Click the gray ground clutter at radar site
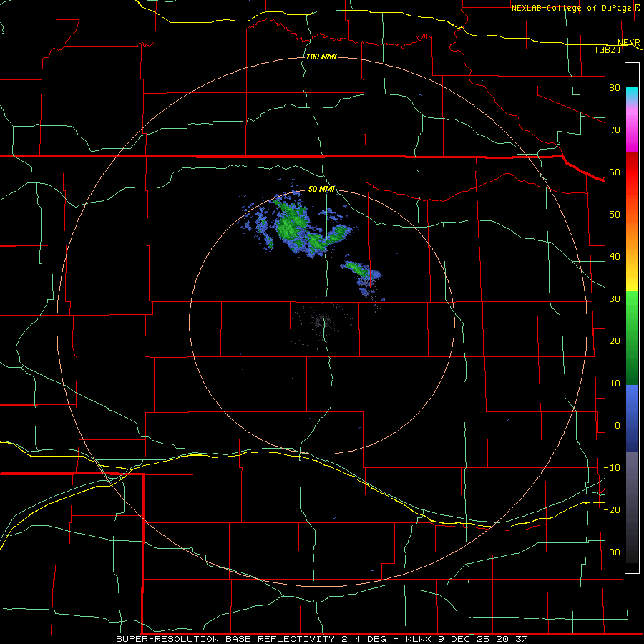Viewport: 644px width, 644px height. click(x=320, y=321)
